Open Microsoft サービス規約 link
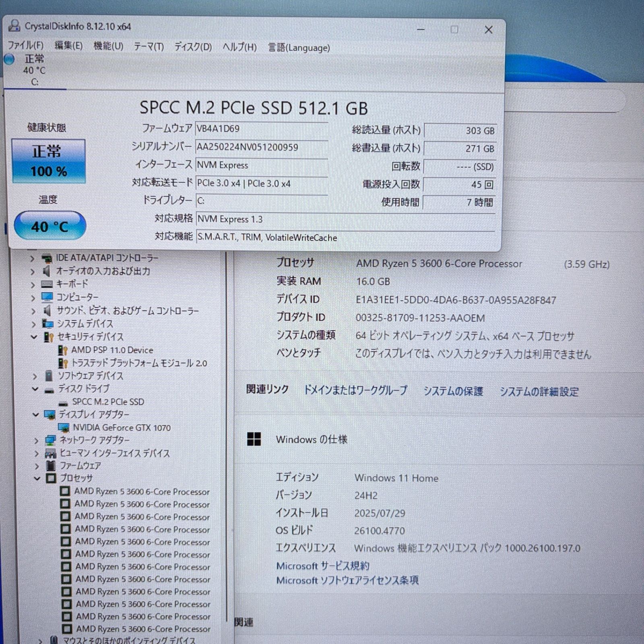 tap(323, 566)
